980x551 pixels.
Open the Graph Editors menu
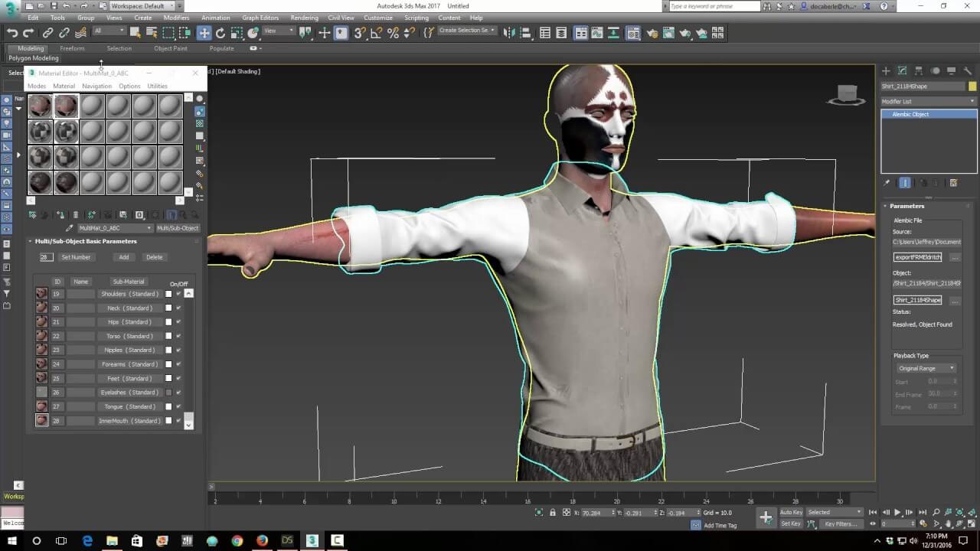click(x=260, y=18)
